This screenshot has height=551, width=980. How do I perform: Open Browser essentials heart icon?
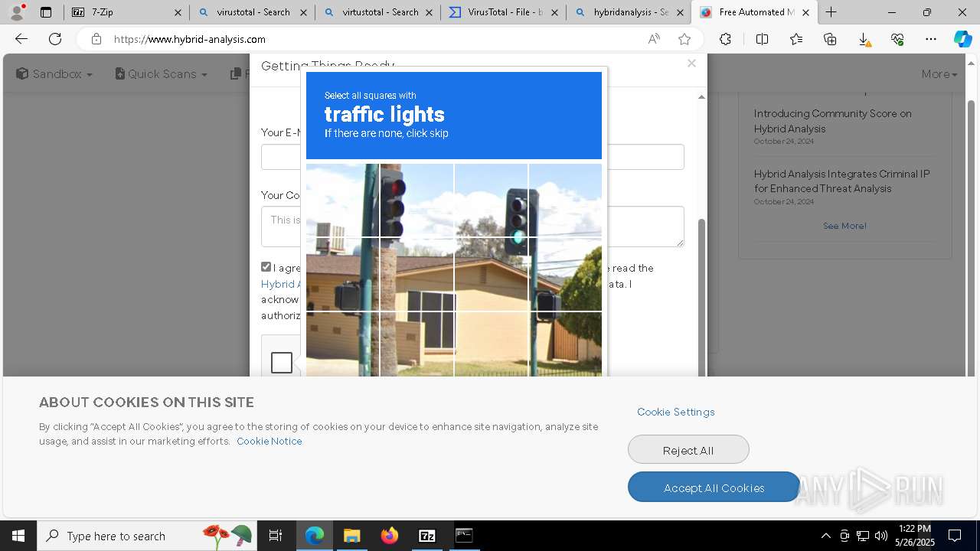point(897,39)
